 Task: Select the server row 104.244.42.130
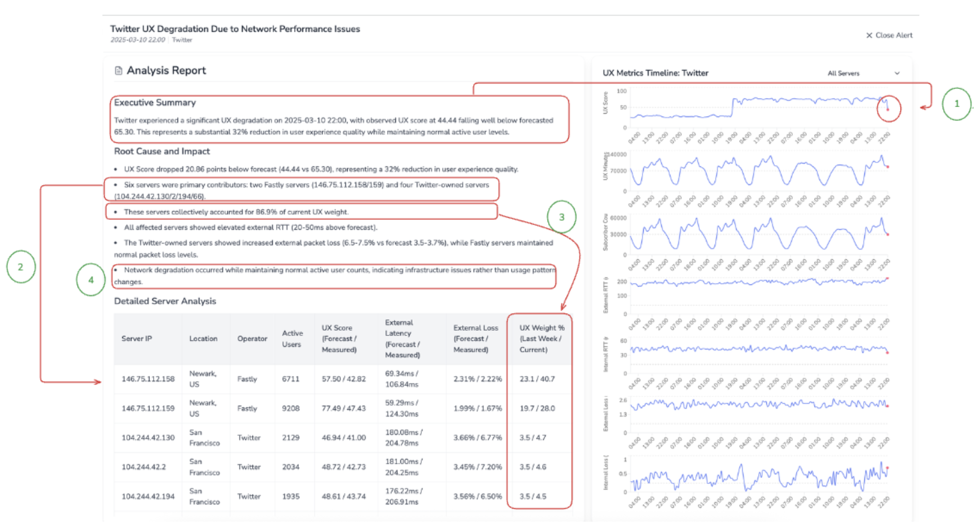[148, 438]
